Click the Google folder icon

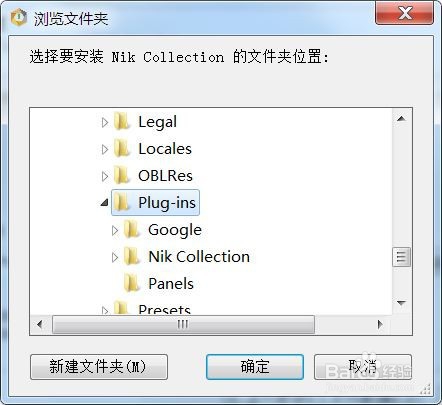132,229
